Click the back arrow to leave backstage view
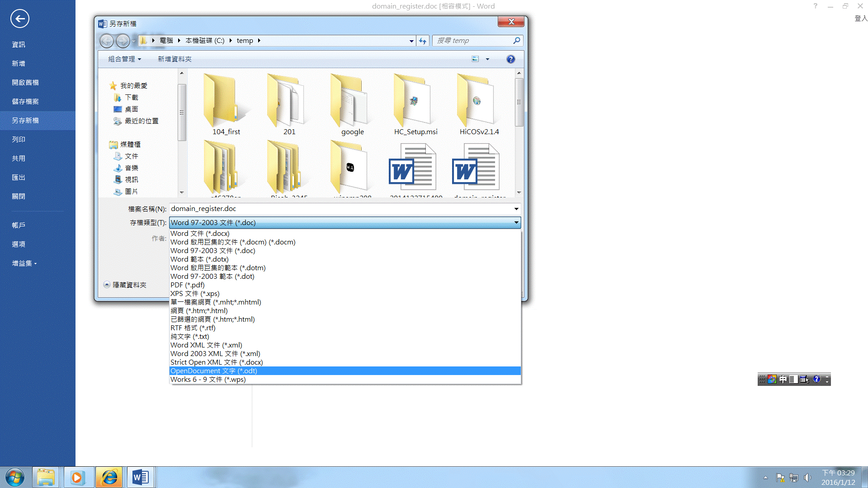Viewport: 868px width, 488px height. pos(19,19)
